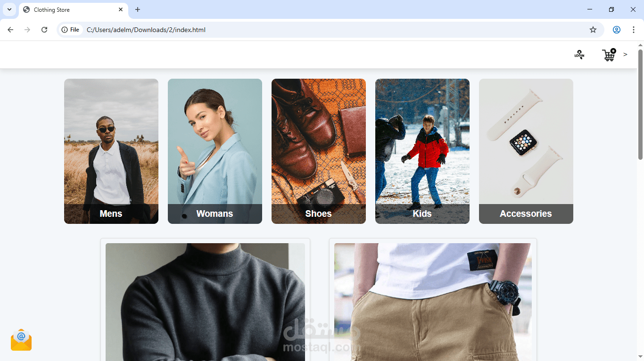
Task: Expand the arrow beside the cart
Action: [x=625, y=55]
